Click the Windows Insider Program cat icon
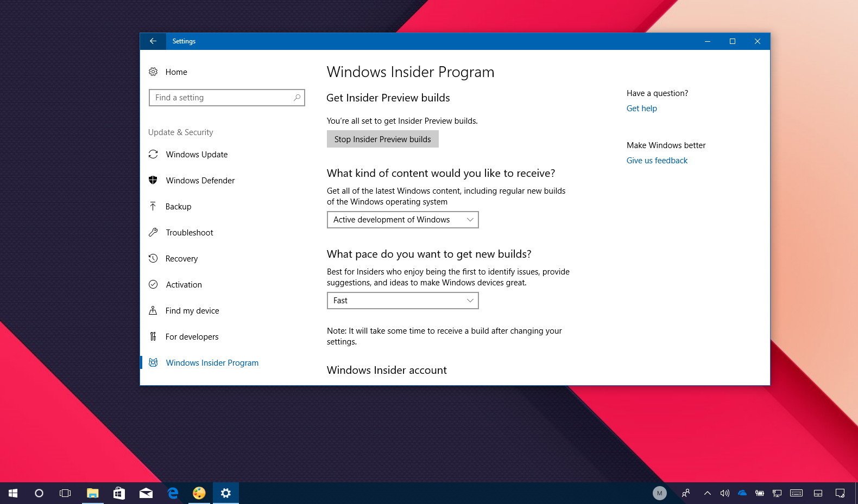The height and width of the screenshot is (504, 858). [153, 362]
